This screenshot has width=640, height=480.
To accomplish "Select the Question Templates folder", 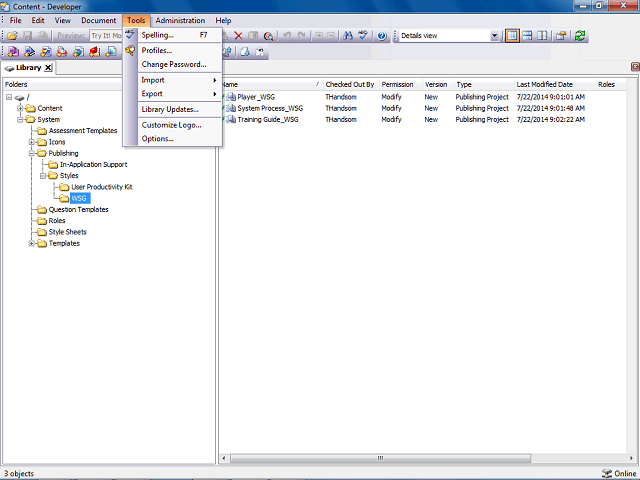I will tap(78, 209).
